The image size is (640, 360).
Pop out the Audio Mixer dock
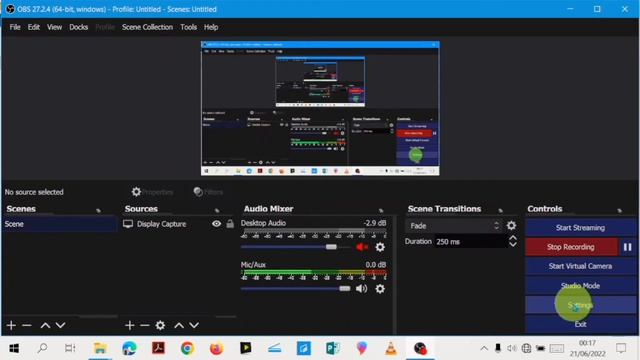(381, 210)
